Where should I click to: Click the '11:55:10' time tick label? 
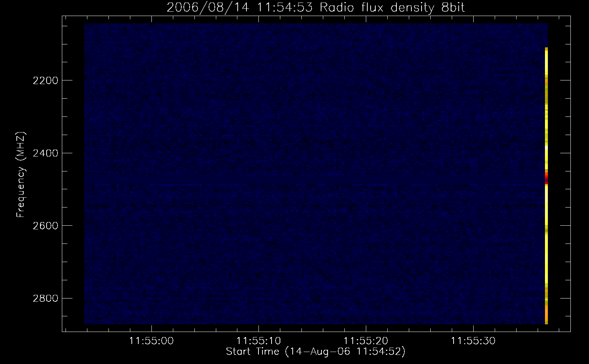point(258,341)
